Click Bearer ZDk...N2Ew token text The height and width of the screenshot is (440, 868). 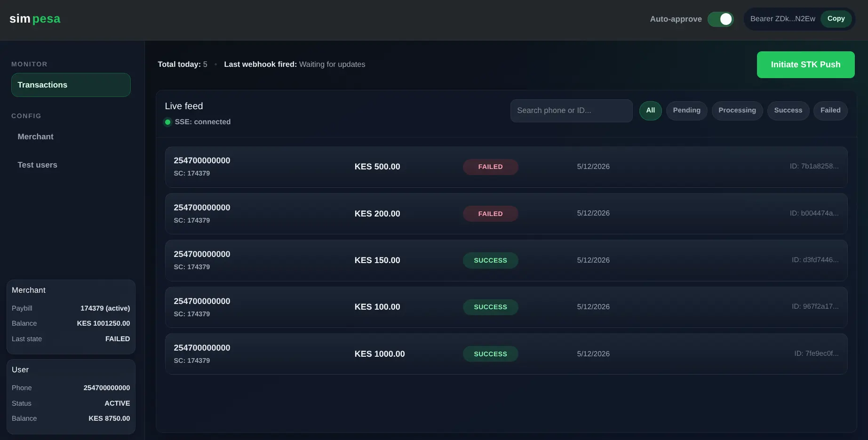(782, 19)
